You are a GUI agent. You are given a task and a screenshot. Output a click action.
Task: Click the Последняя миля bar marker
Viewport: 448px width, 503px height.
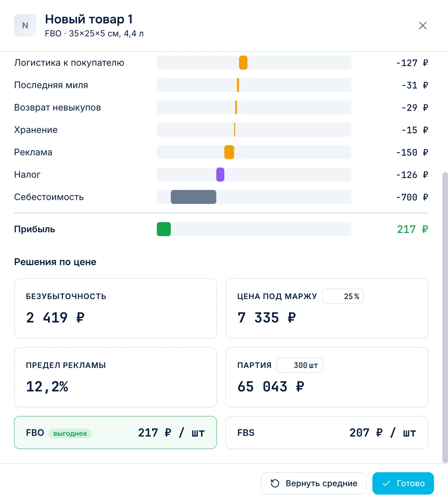tap(238, 85)
